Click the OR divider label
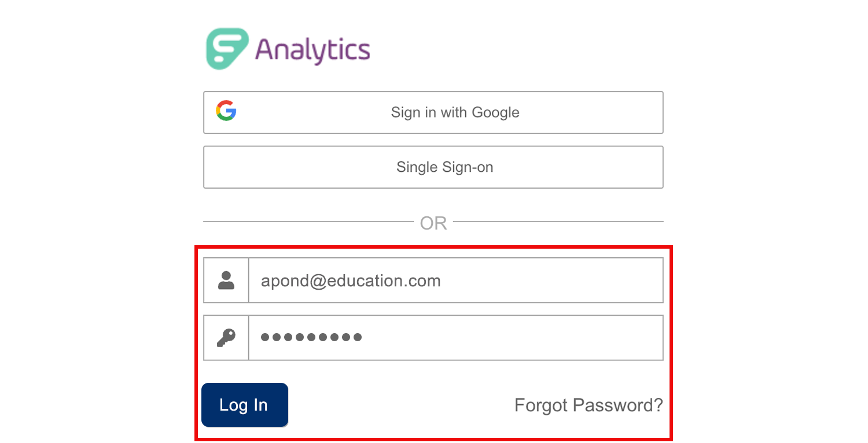868x443 pixels. tap(433, 223)
